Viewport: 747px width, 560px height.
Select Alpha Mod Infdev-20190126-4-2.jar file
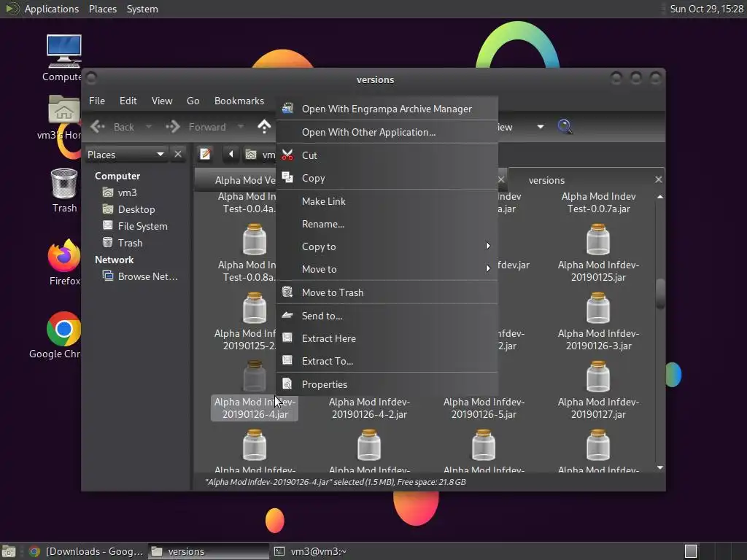point(369,408)
